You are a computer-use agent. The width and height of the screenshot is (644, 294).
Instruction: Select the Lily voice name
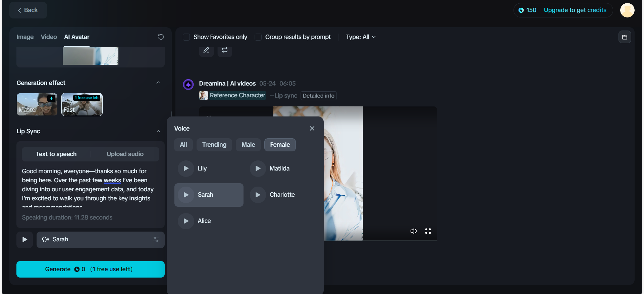pos(202,168)
